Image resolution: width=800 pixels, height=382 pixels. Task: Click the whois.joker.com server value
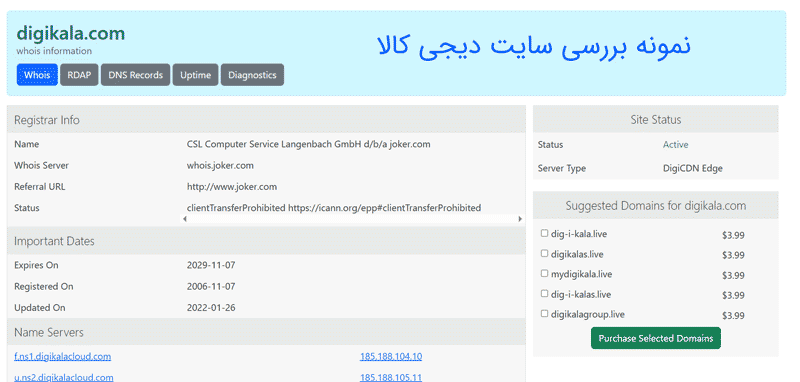[220, 166]
